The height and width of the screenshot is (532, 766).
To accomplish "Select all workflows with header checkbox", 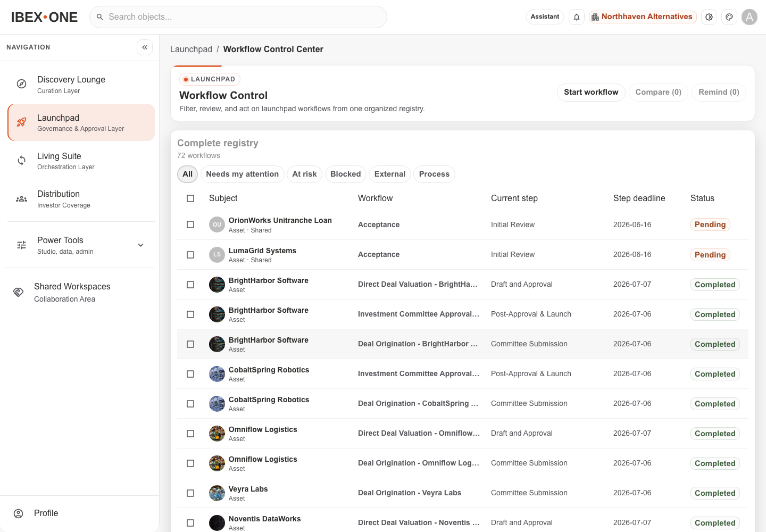I will coord(190,198).
